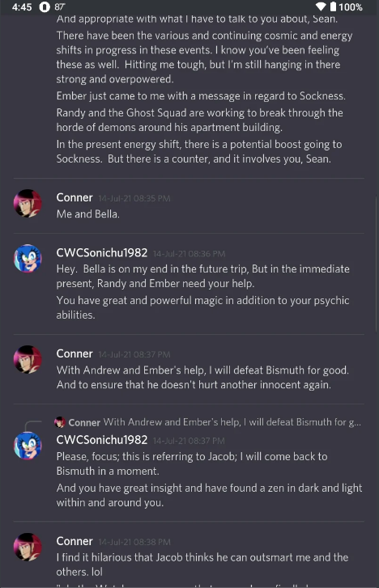Image resolution: width=379 pixels, height=588 pixels.
Task: Tap the 'Please, focus; this is referring to Jacob' message
Action: tap(192, 463)
